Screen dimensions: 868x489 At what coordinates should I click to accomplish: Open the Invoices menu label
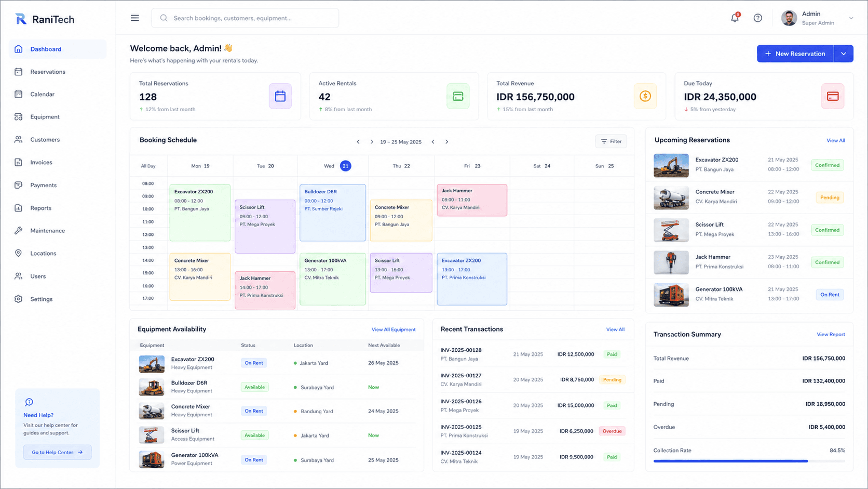41,162
